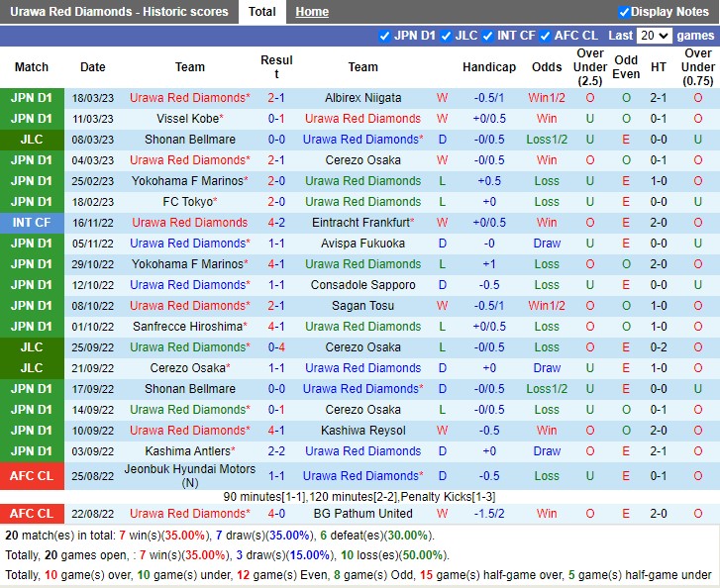720x588 pixels.
Task: Open the 4-2 result against Eintracht Frankfurt
Action: coord(276,223)
